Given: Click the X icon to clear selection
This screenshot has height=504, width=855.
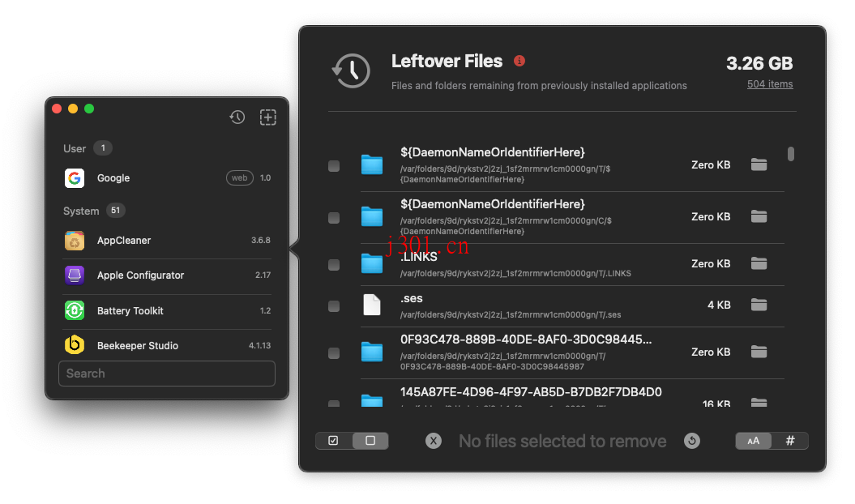Looking at the screenshot, I should [434, 441].
